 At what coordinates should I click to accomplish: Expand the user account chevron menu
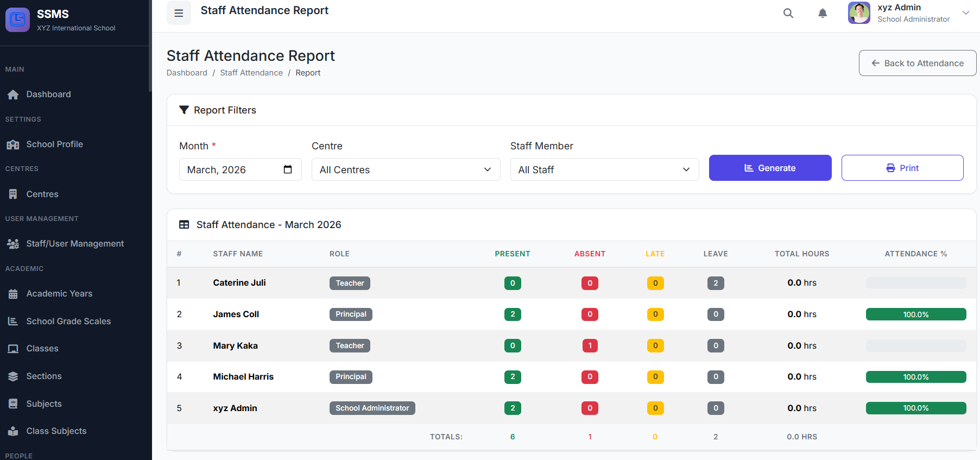coord(965,13)
